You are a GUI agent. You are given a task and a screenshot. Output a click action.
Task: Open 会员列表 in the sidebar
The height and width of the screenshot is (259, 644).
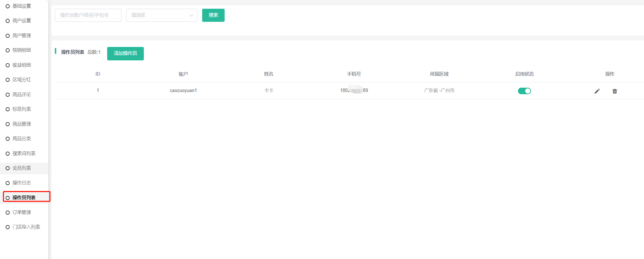coord(22,168)
